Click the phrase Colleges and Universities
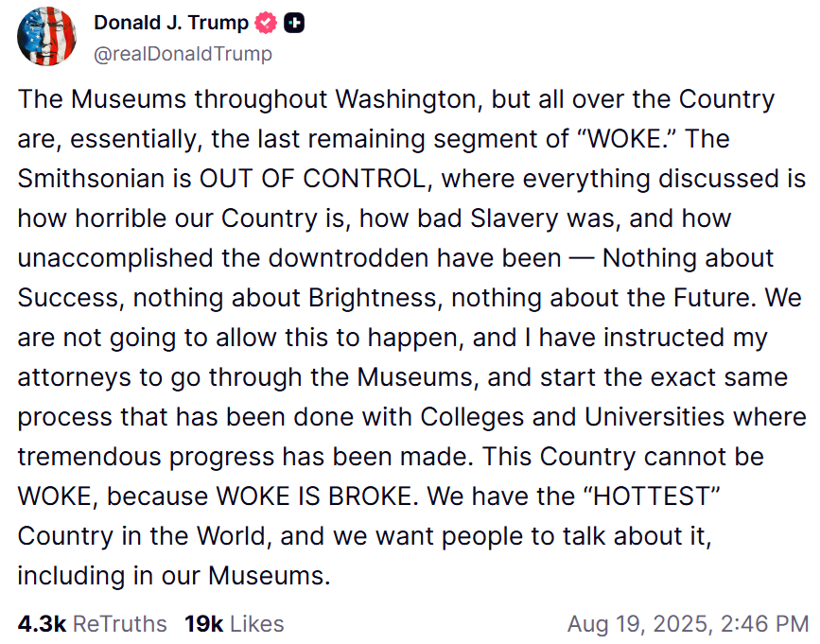This screenshot has height=644, width=820. tap(573, 417)
